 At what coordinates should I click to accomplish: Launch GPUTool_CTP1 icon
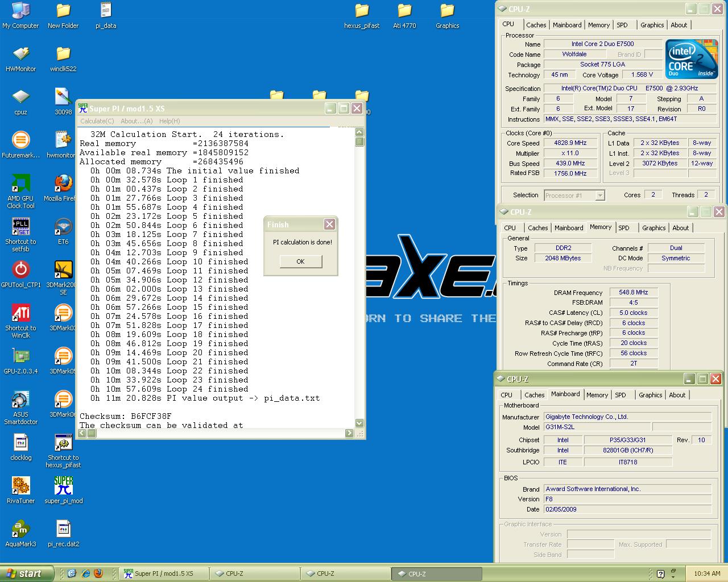(20, 275)
